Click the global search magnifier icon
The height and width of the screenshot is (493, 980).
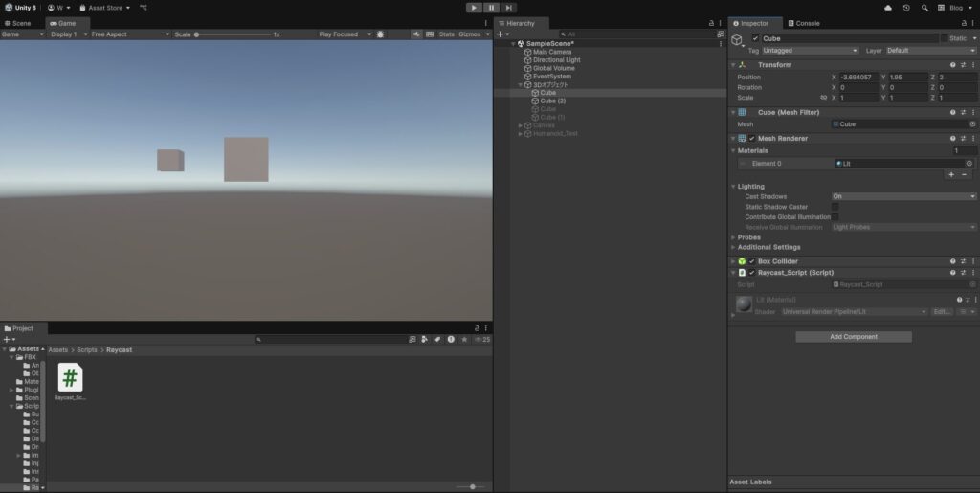click(924, 8)
